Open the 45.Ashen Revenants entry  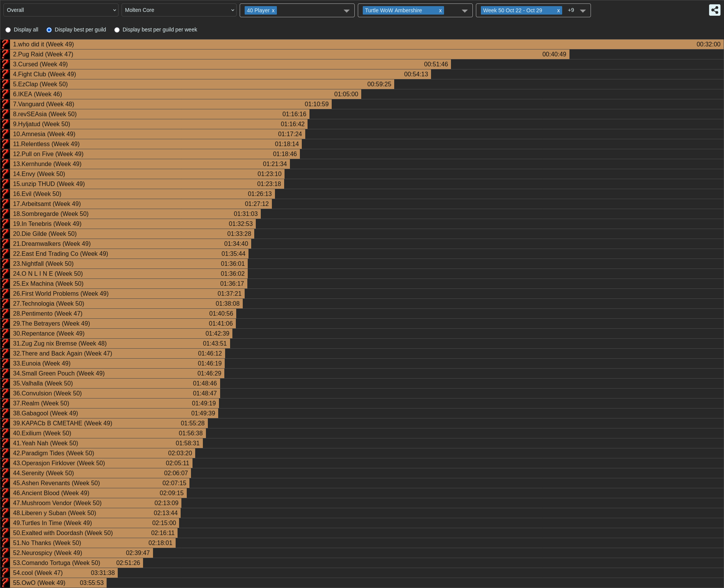56,483
